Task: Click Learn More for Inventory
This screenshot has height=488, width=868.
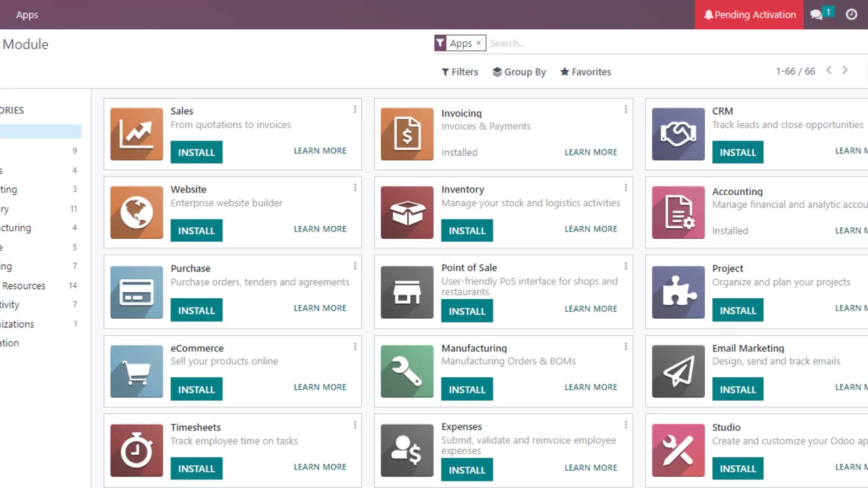Action: click(591, 229)
